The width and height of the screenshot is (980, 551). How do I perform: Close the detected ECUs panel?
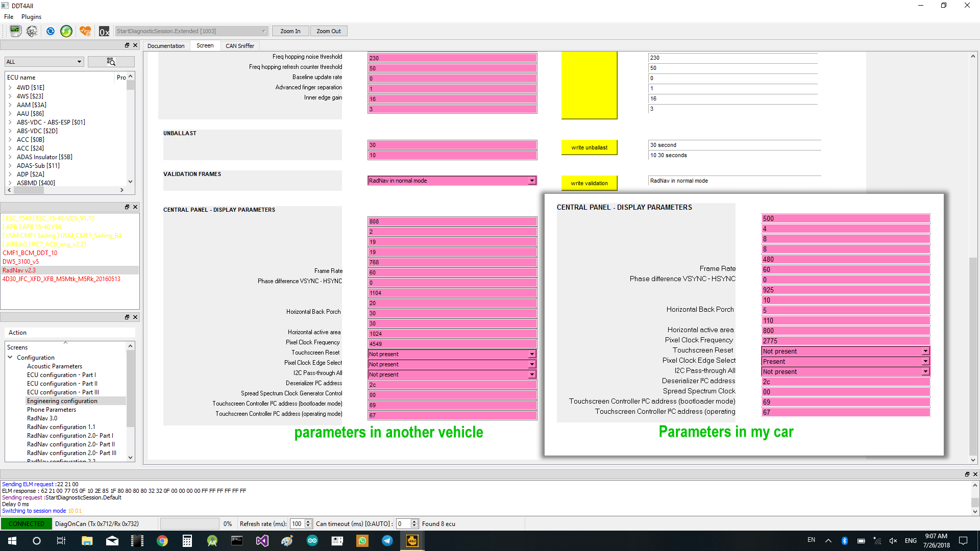pos(135,207)
